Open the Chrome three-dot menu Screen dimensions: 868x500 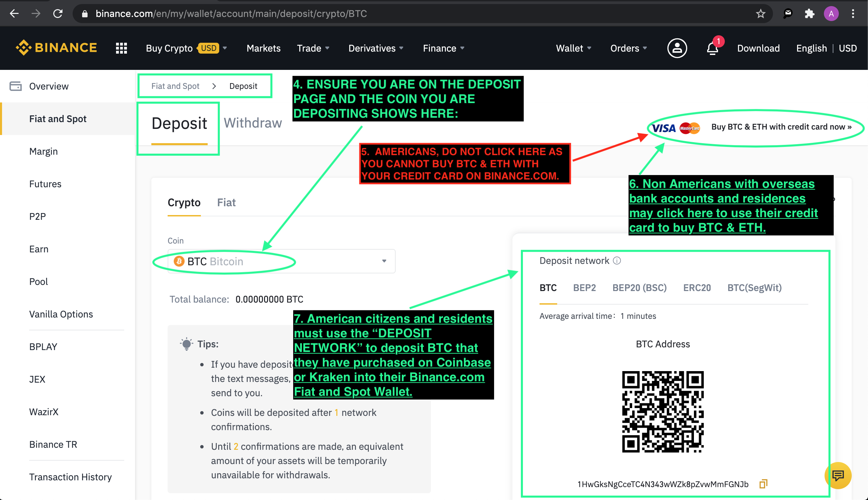(x=853, y=14)
